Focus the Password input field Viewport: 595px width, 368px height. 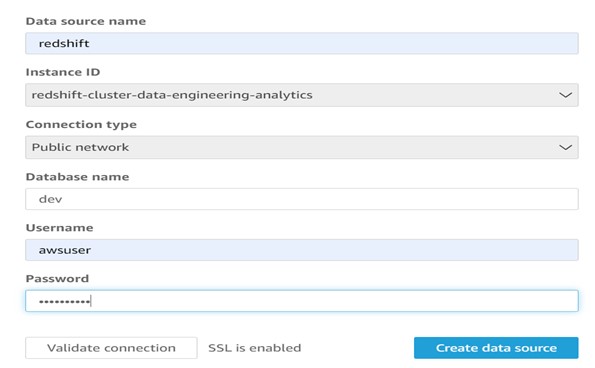(302, 301)
